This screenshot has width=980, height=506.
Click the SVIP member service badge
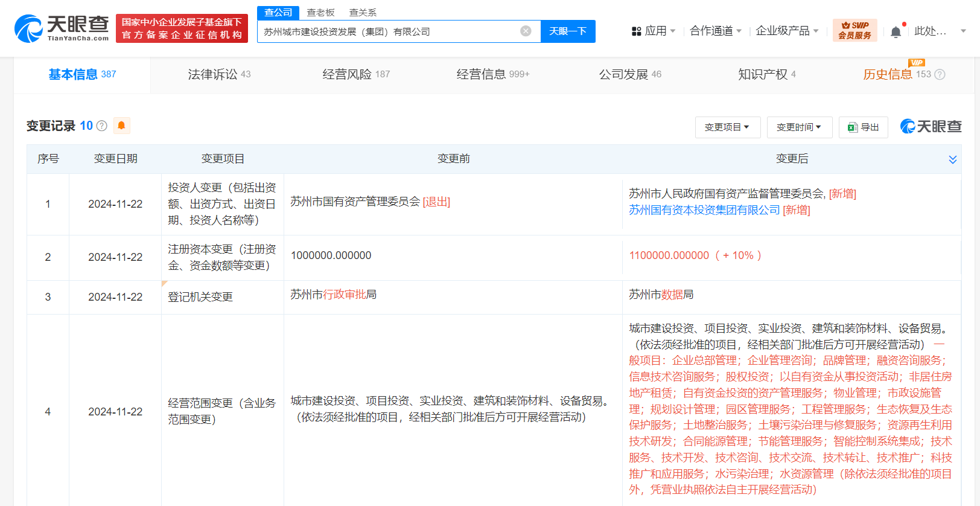[854, 30]
